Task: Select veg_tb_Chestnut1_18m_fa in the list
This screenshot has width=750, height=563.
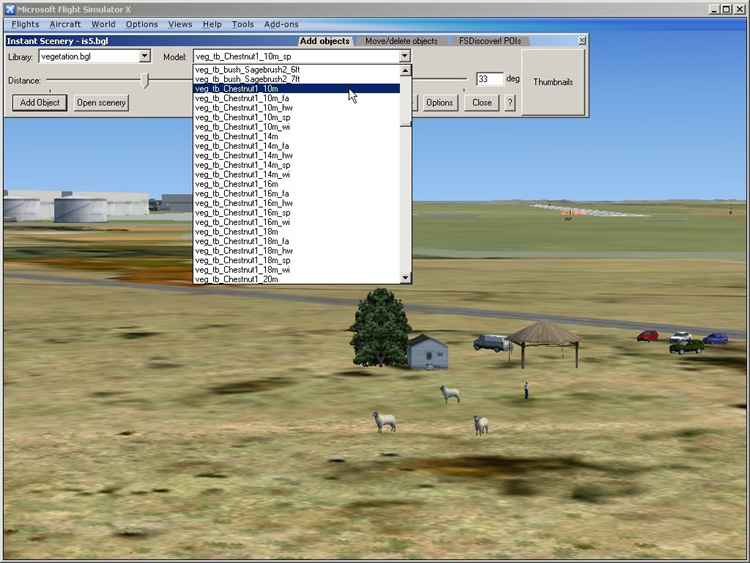Action: click(297, 242)
